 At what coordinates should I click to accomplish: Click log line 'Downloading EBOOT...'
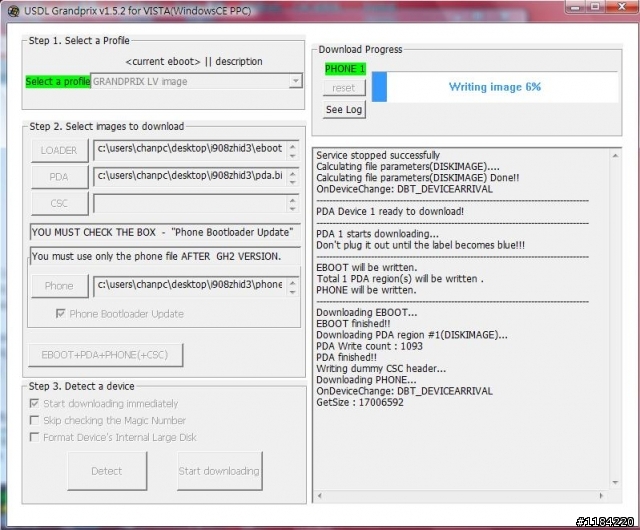pyautogui.click(x=367, y=312)
